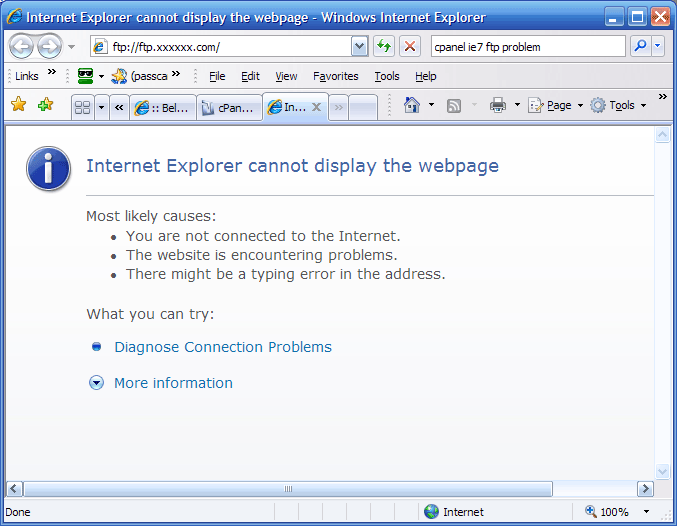The height and width of the screenshot is (526, 677).
Task: Click horizontal scrollbar right arrow
Action: [645, 489]
